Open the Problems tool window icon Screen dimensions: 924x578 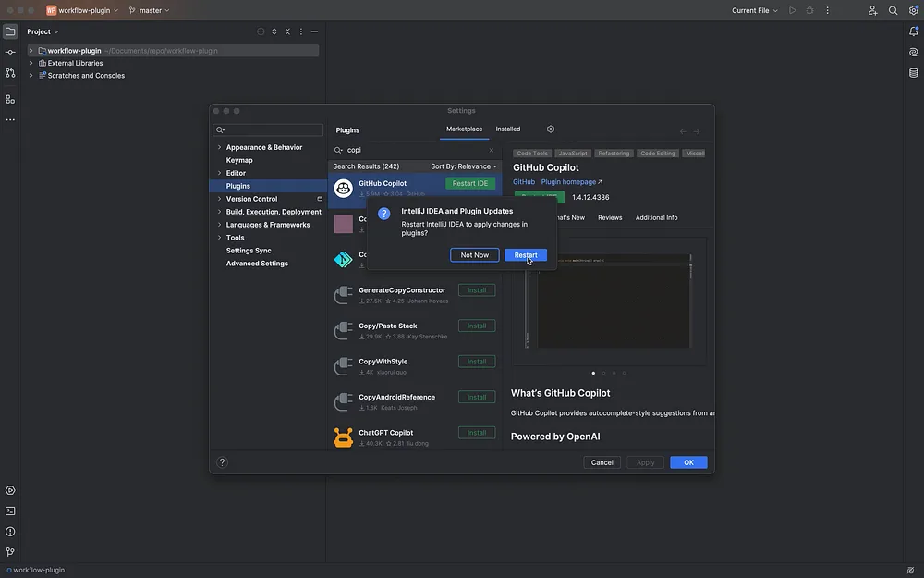(x=10, y=532)
